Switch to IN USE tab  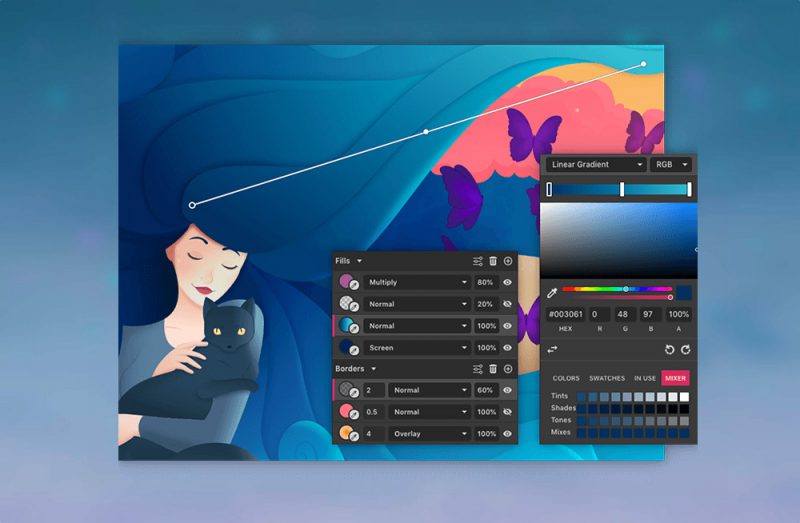tap(645, 379)
